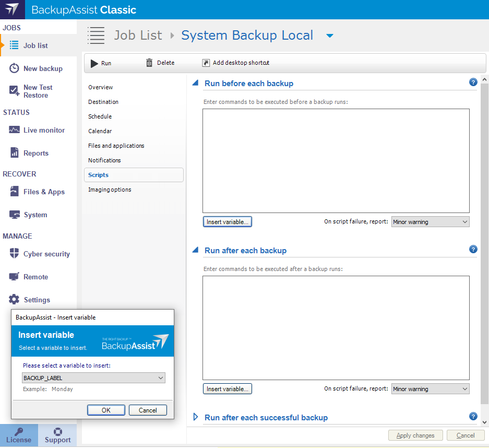The height and width of the screenshot is (448, 489).
Task: Click in the before-backup commands text box
Action: click(x=336, y=160)
